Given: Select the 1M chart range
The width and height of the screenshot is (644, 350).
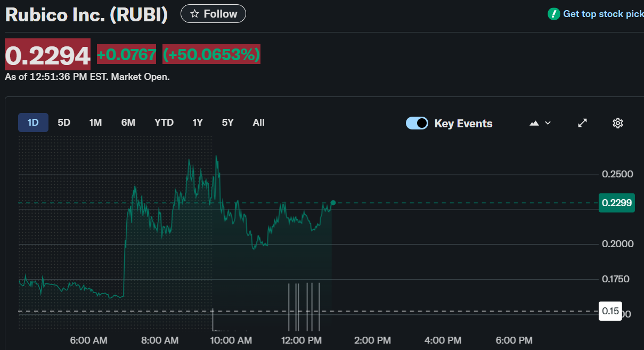Looking at the screenshot, I should [95, 123].
